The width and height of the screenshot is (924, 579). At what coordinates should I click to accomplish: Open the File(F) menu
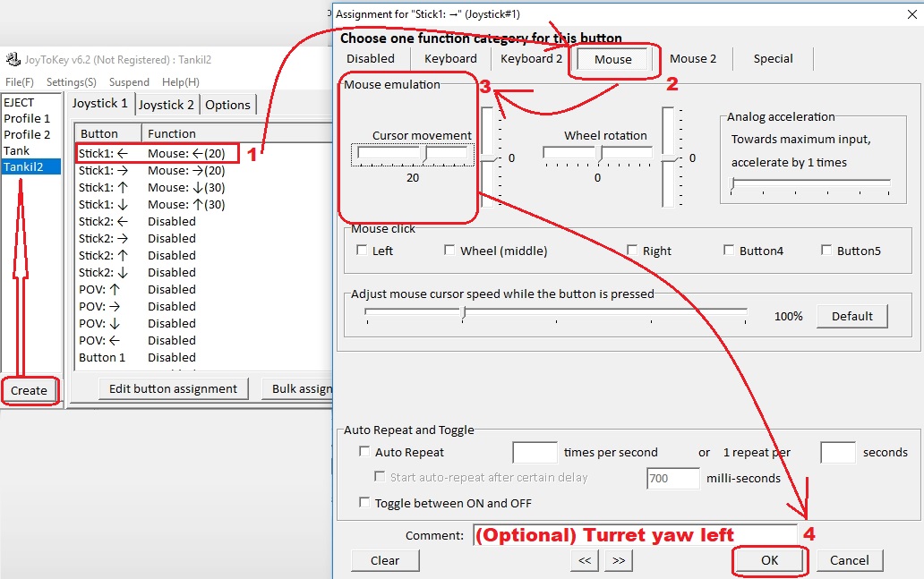(x=20, y=81)
